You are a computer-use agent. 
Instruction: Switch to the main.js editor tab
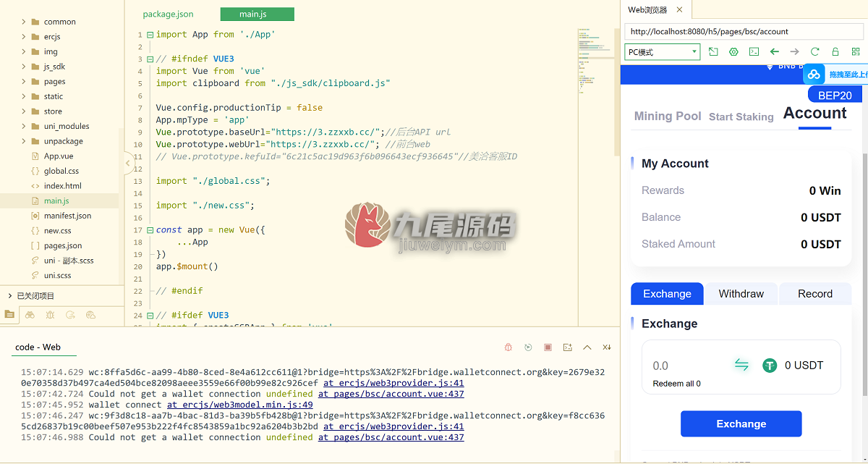coord(257,14)
